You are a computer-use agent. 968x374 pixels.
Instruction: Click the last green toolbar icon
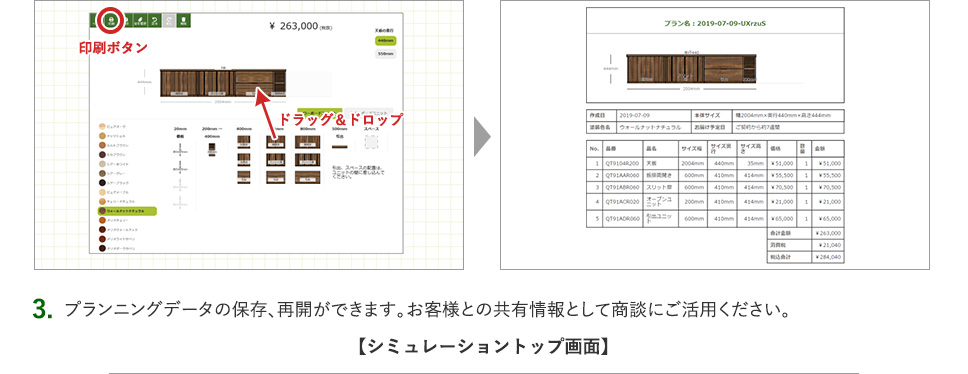click(x=183, y=20)
